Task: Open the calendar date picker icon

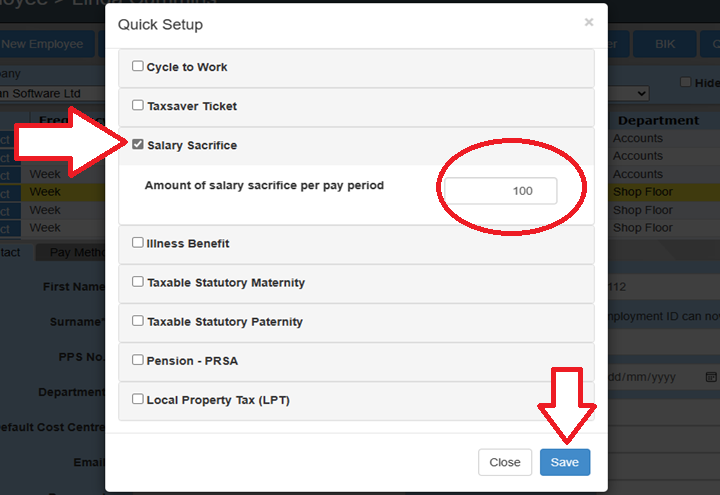Action: 711,377
